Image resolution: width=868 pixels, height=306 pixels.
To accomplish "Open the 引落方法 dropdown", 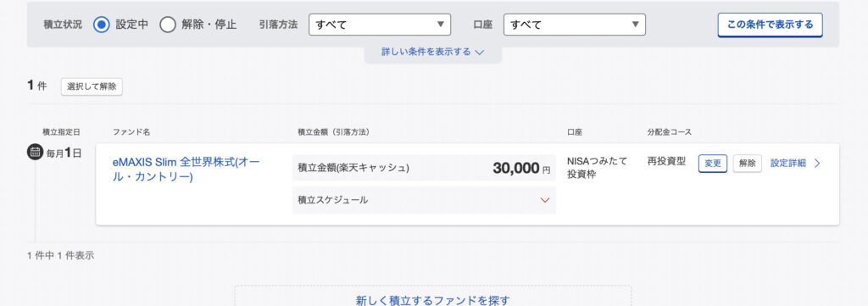I will coord(380,25).
